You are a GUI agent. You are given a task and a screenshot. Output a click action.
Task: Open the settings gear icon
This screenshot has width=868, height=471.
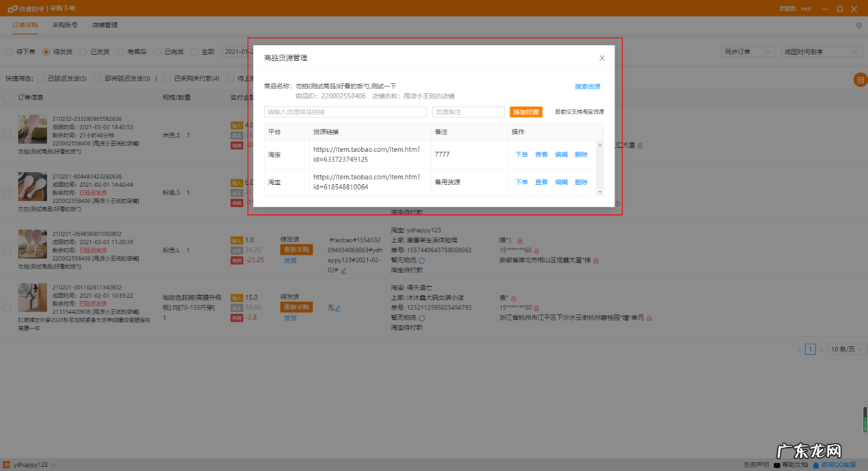pos(859,24)
